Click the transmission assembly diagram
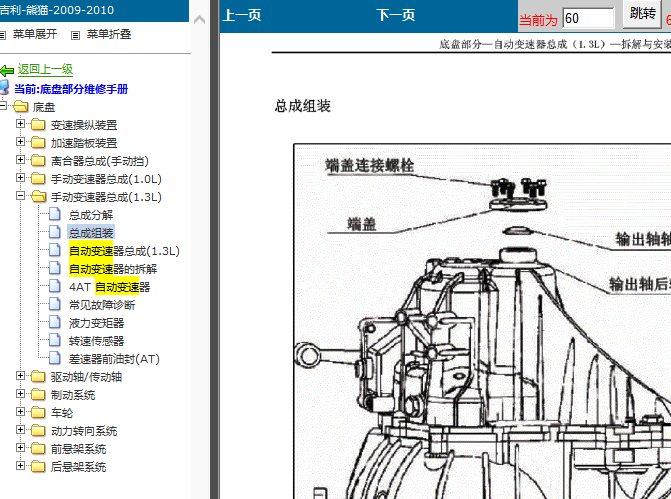 [482, 321]
